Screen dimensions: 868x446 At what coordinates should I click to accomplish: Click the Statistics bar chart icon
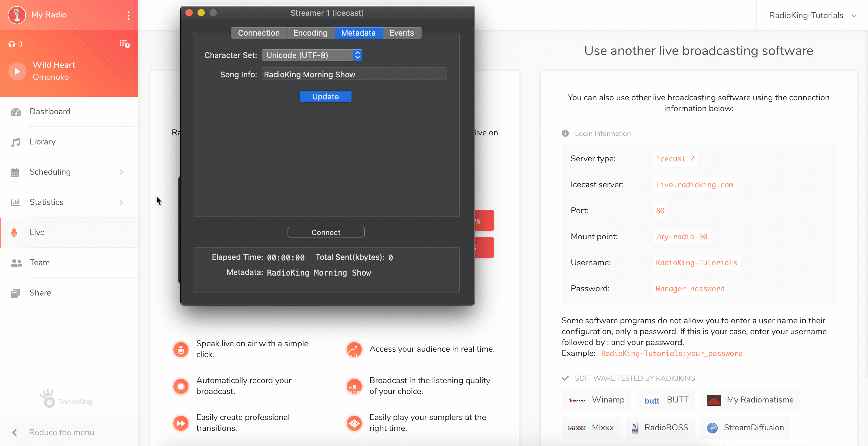click(x=15, y=202)
